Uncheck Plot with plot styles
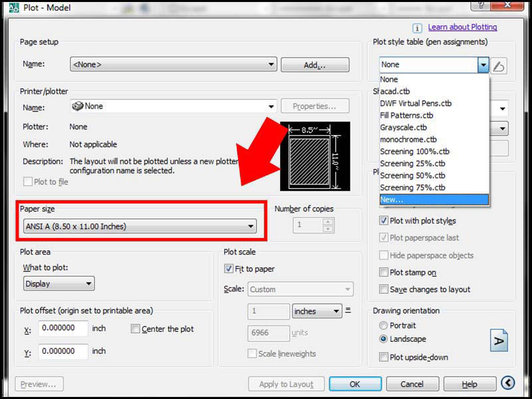532x399 pixels. [383, 220]
